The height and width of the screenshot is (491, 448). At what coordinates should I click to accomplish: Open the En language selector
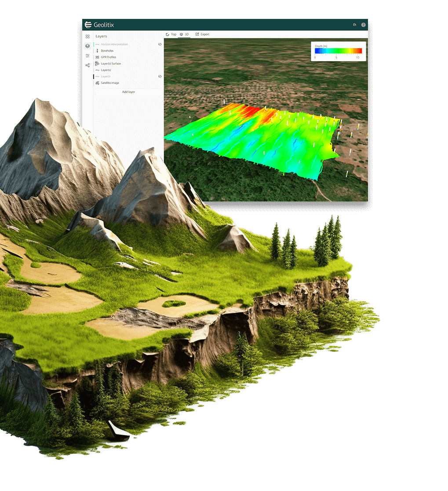tap(355, 25)
